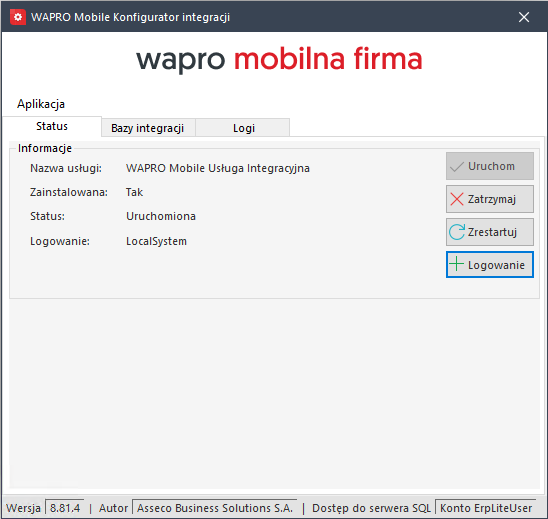This screenshot has width=548, height=519.
Task: Click the Wersja label in status bar
Action: (x=23, y=508)
